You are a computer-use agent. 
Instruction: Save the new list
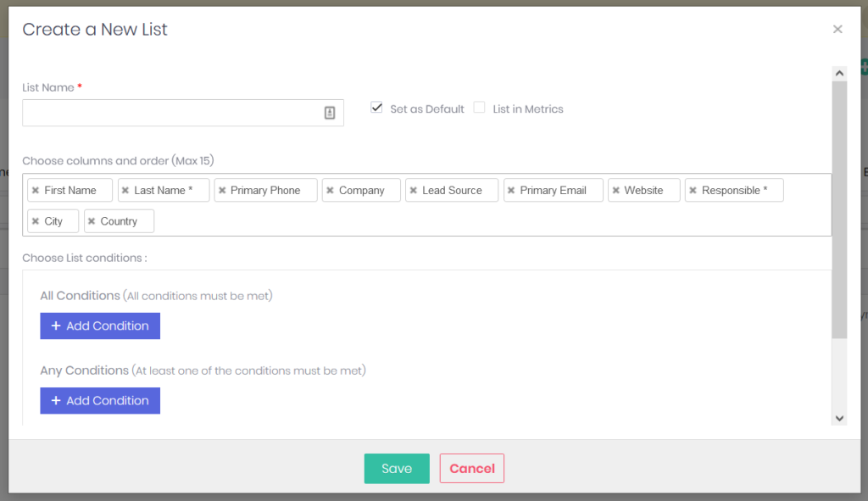[x=397, y=469]
